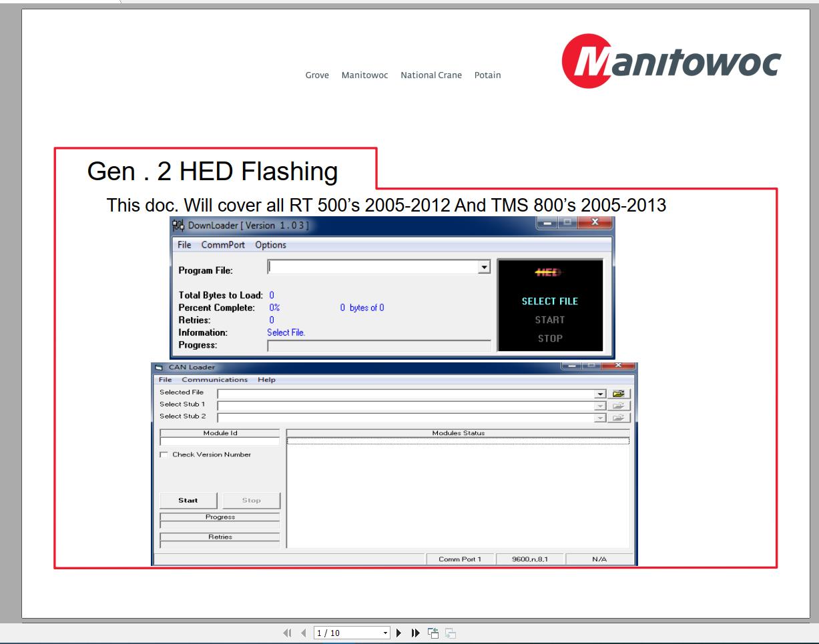The height and width of the screenshot is (644, 819).
Task: Click the CAN Loader title bar icon
Action: coord(159,368)
